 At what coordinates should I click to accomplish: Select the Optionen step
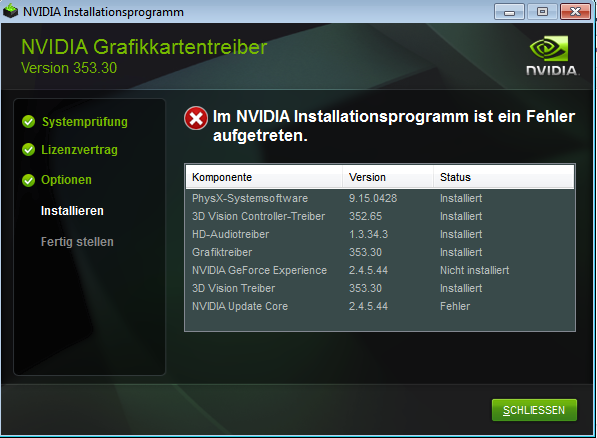[66, 180]
